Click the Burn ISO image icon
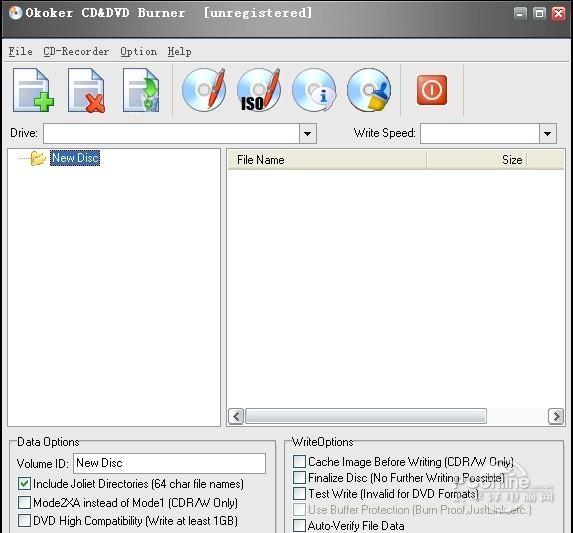Image resolution: width=573 pixels, height=533 pixels. point(259,90)
